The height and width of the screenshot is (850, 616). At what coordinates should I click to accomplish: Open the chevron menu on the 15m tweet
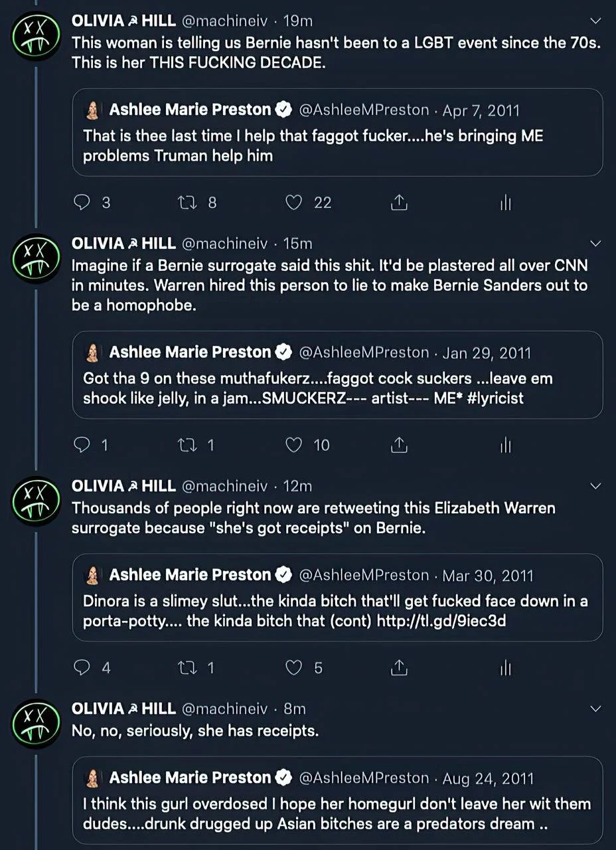pos(595,243)
